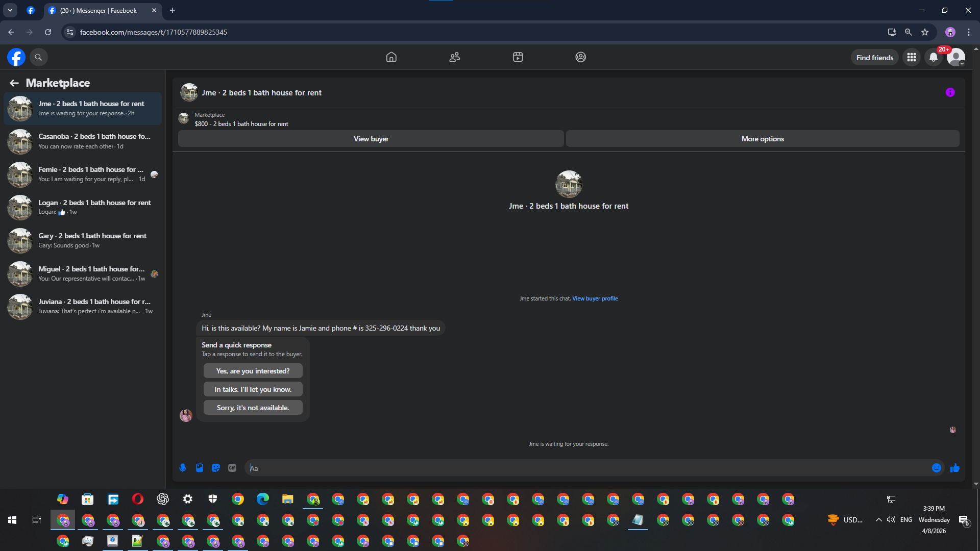980x551 pixels.
Task: Go to Facebook Home tab
Action: tap(391, 57)
